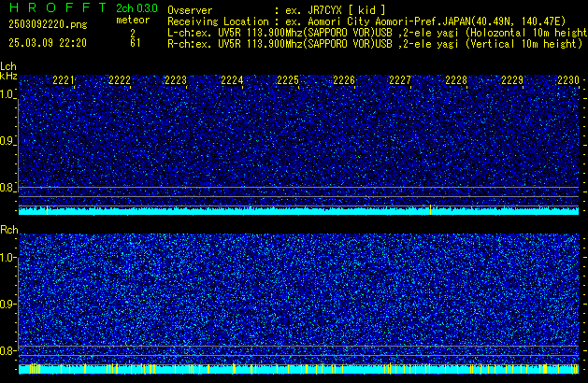588x383 pixels.
Task: Click the date stamp '25.03.09 22:20'
Action: 48,43
